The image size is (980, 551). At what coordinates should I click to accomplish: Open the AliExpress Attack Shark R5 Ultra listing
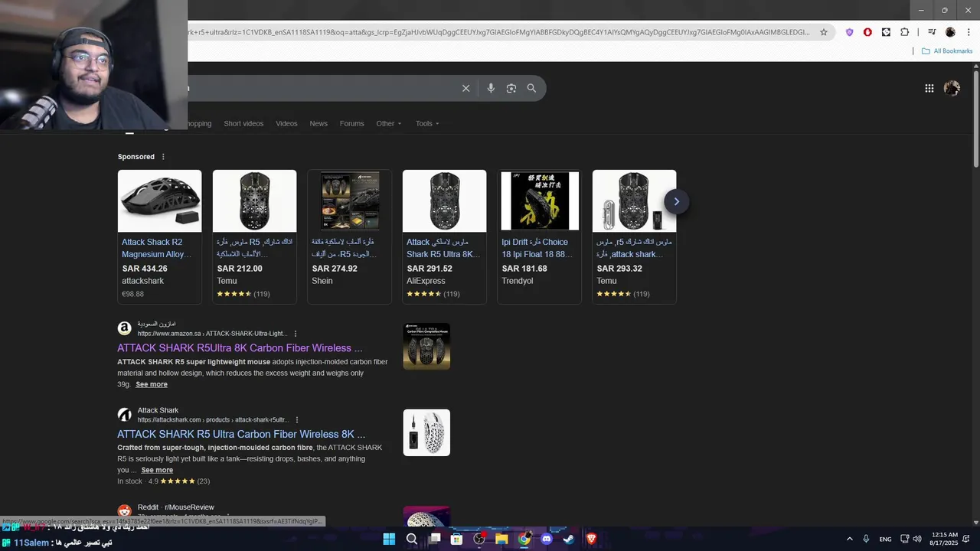(443, 248)
